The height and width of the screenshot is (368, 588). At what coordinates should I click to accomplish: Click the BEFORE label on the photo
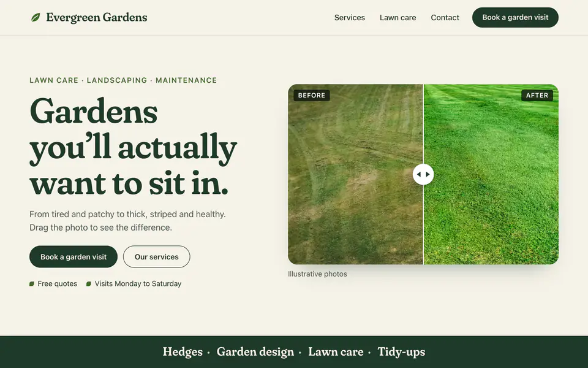312,96
